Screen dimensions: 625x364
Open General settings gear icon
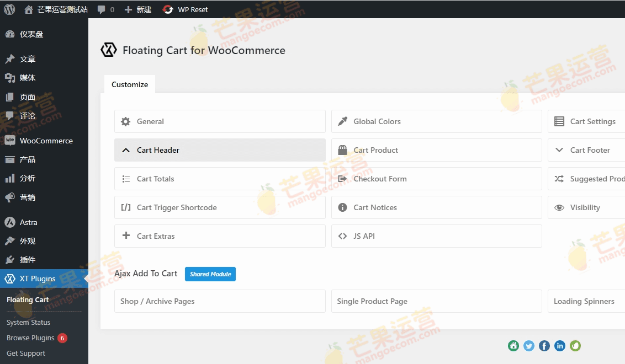[125, 121]
